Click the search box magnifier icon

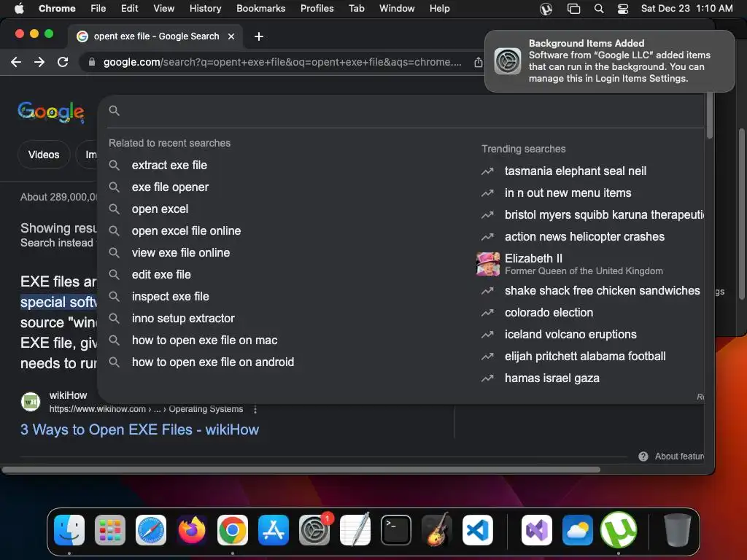click(114, 111)
